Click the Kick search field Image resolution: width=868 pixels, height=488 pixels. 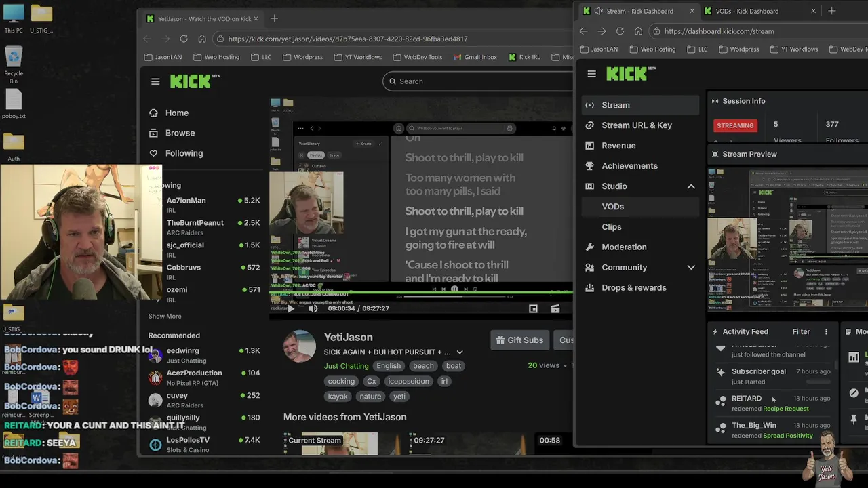point(479,81)
